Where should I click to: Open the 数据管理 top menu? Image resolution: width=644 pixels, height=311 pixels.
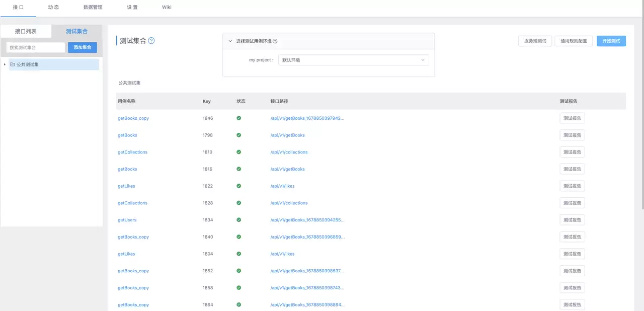pos(93,8)
